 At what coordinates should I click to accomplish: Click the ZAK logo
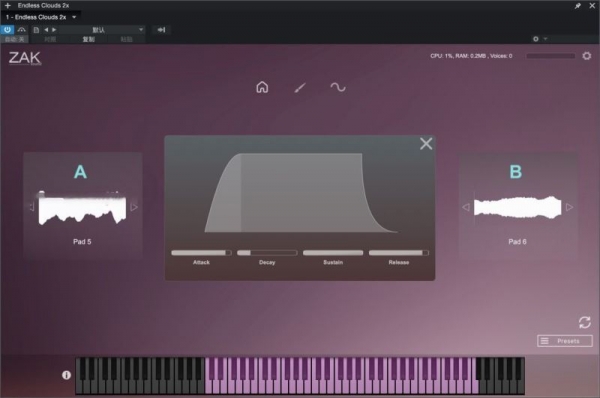tap(25, 58)
